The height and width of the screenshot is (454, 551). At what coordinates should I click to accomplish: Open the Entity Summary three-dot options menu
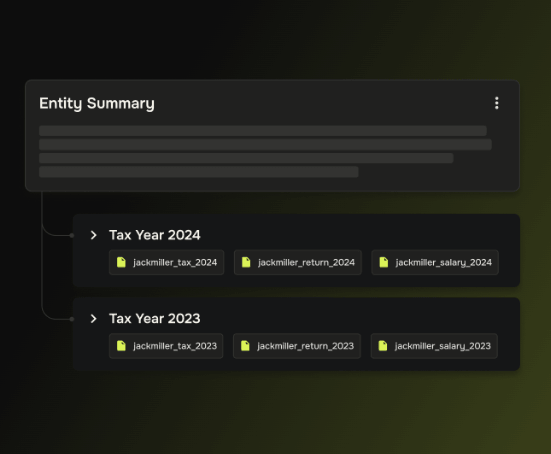497,103
